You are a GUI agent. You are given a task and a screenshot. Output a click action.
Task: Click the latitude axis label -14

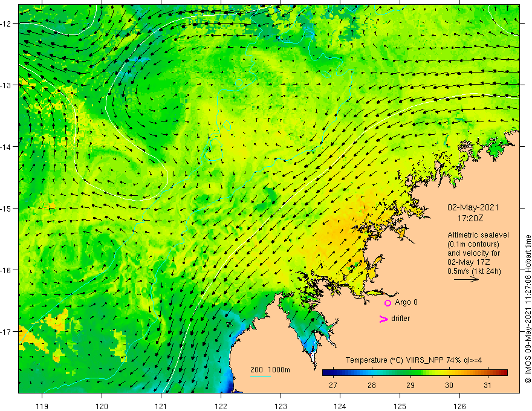click(7, 147)
